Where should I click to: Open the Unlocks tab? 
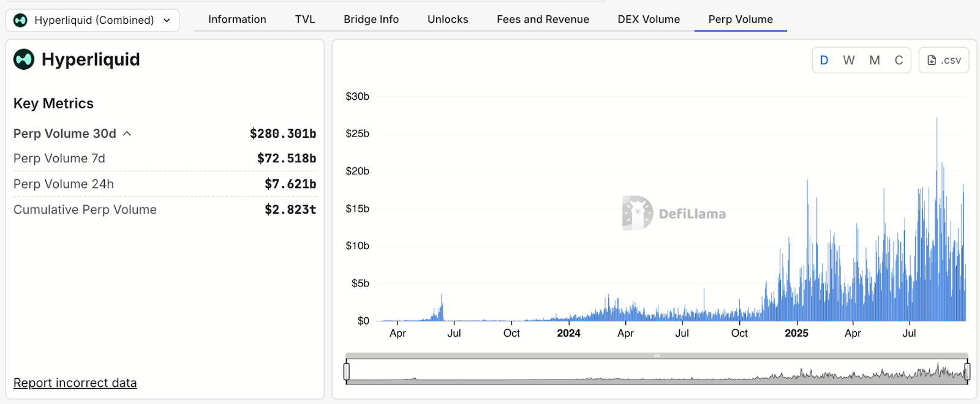448,19
